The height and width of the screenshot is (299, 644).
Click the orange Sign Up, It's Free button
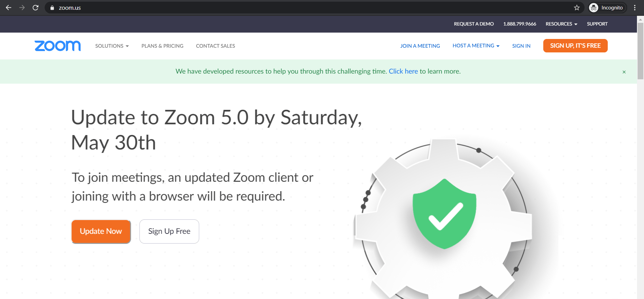pos(575,46)
